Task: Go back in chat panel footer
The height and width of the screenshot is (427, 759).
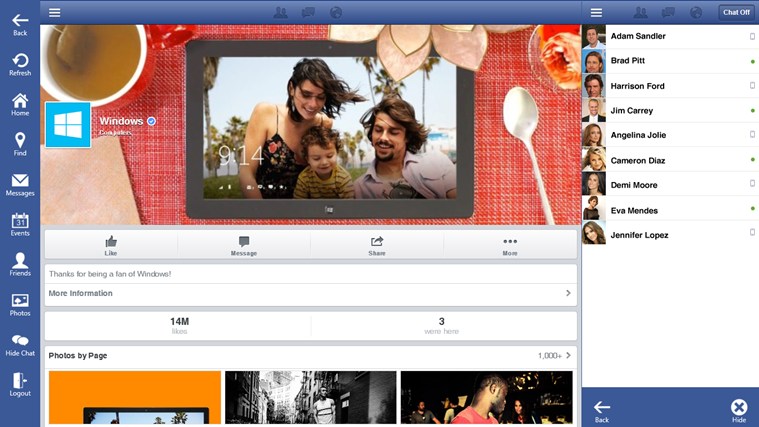Action: click(x=602, y=412)
